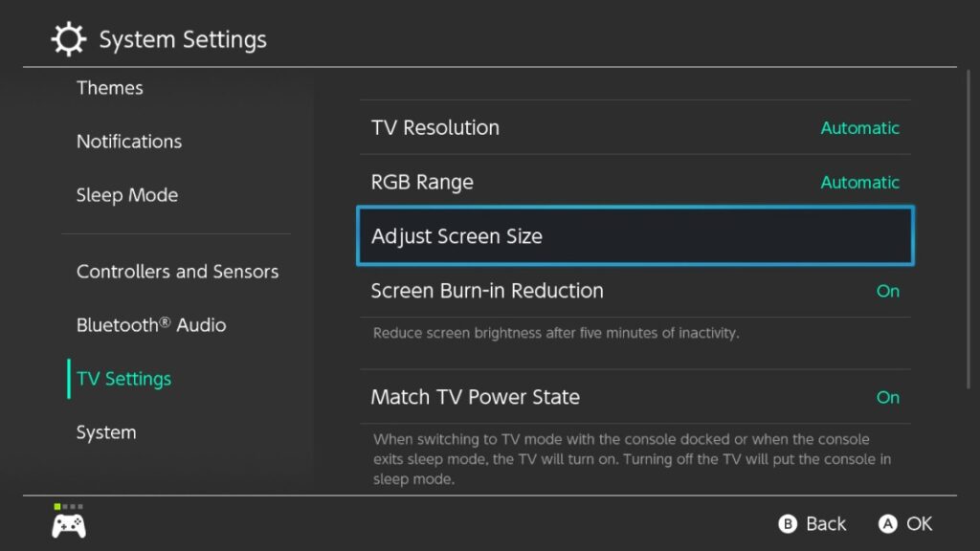This screenshot has width=980, height=551.
Task: Open TV Resolution Automatic option
Action: tap(860, 128)
